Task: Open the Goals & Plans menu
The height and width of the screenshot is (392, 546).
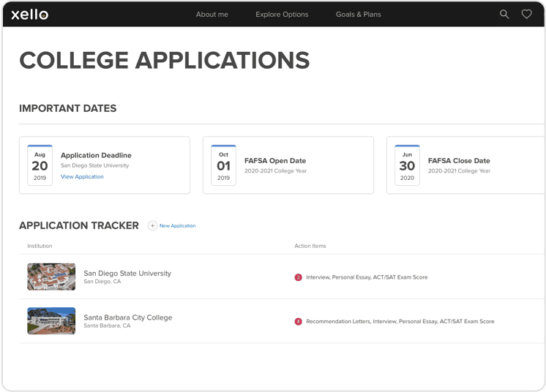Action: coord(358,15)
